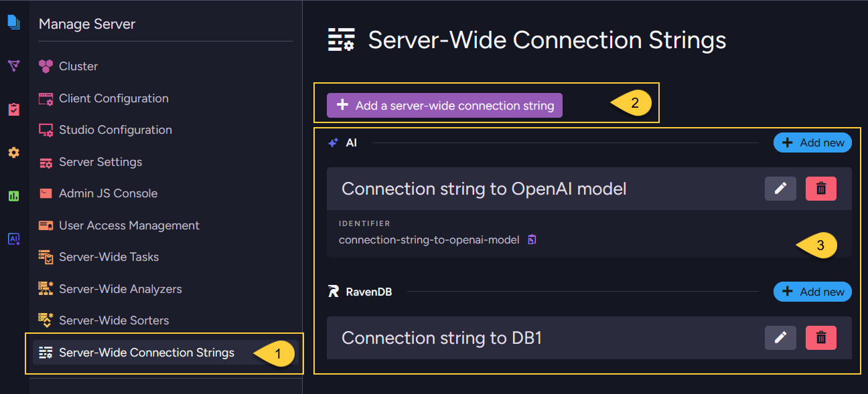Click the IDENTIFIER label
The height and width of the screenshot is (394, 868).
pyautogui.click(x=364, y=223)
